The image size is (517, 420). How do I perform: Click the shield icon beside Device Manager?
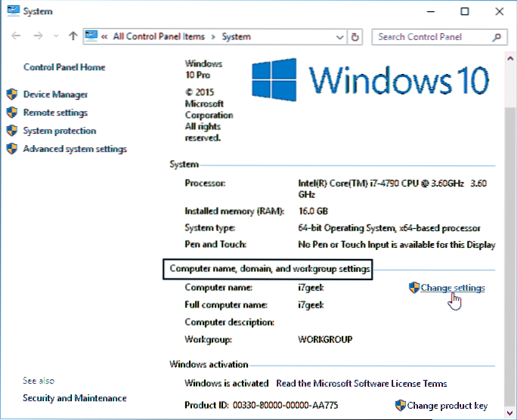click(11, 94)
